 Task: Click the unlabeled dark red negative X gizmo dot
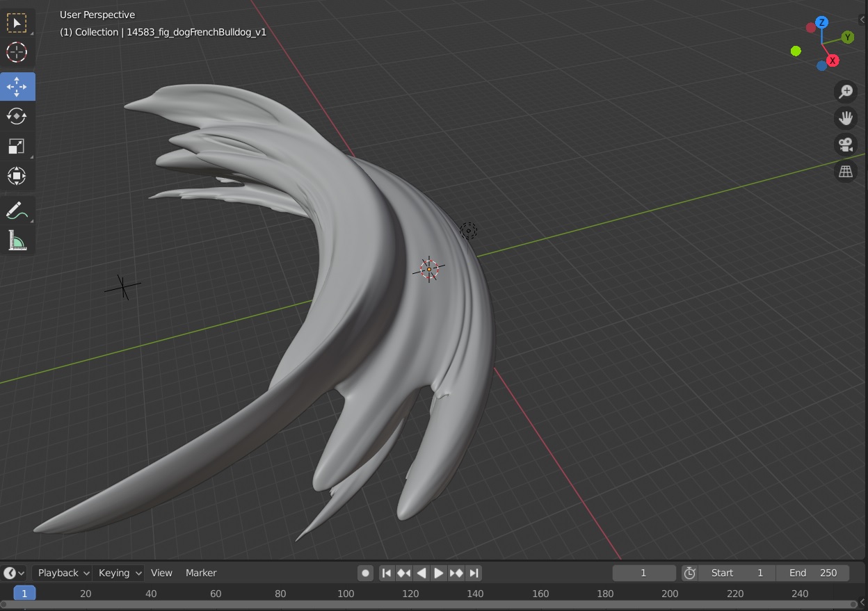pyautogui.click(x=810, y=28)
